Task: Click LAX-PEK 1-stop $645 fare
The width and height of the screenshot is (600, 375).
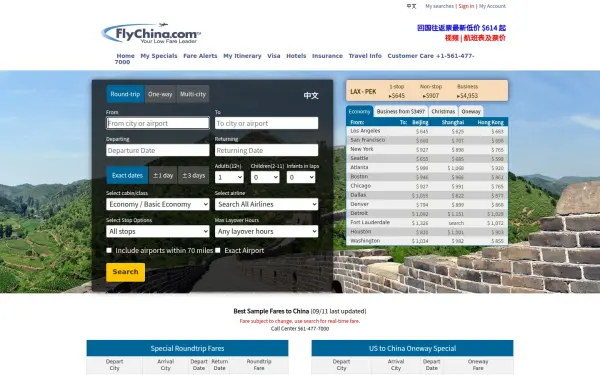Action: click(397, 96)
